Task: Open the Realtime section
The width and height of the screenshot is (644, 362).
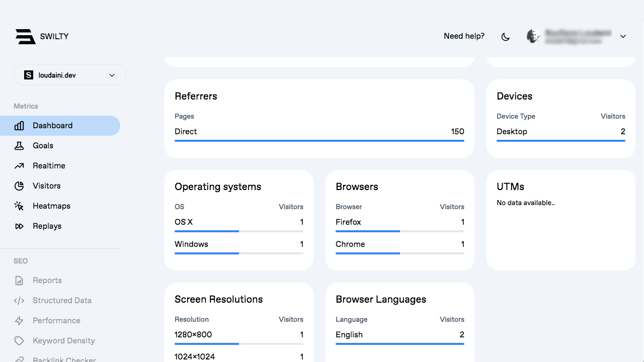Action: 60,166
